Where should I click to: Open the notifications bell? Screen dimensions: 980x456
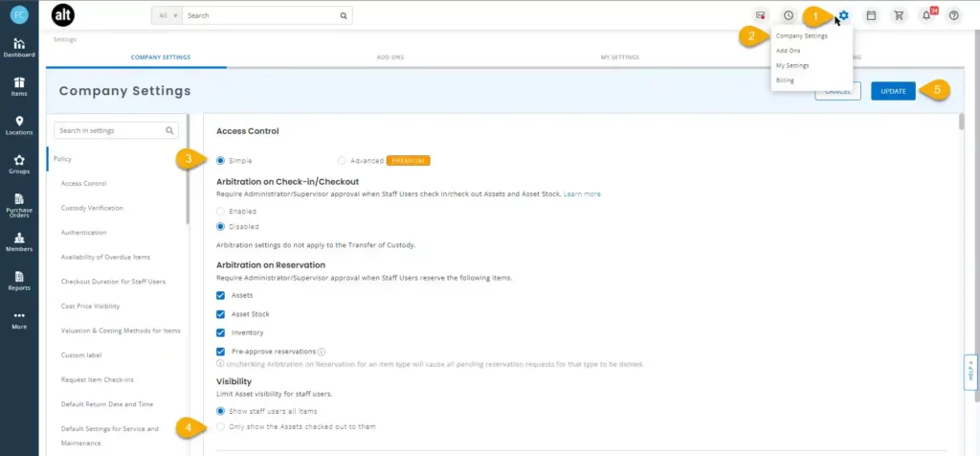(925, 15)
